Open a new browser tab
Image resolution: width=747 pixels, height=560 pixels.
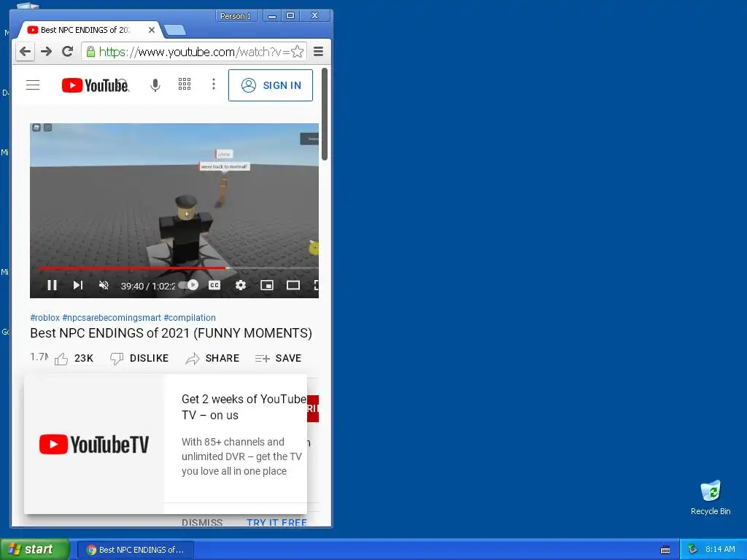(175, 30)
